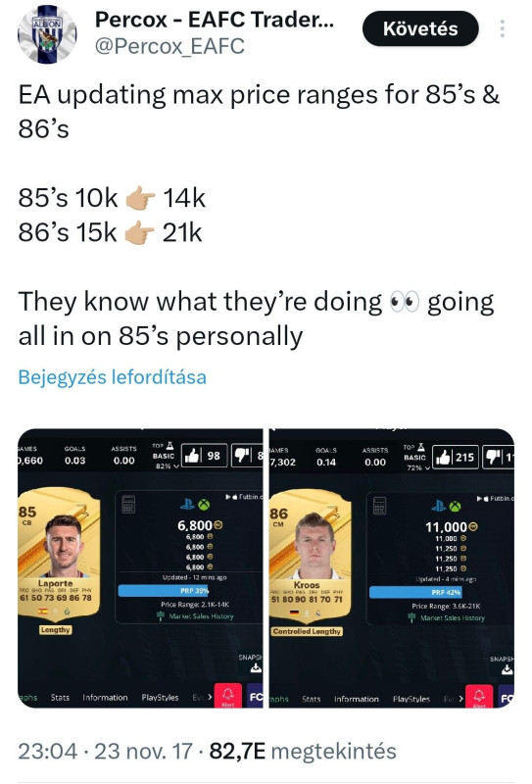This screenshot has width=532, height=784.
Task: Expand Laporte BASIC 82% chemistry dropdown
Action: tap(165, 461)
